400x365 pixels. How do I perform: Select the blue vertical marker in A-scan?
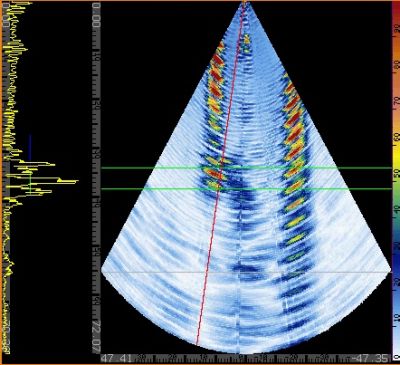(30, 148)
